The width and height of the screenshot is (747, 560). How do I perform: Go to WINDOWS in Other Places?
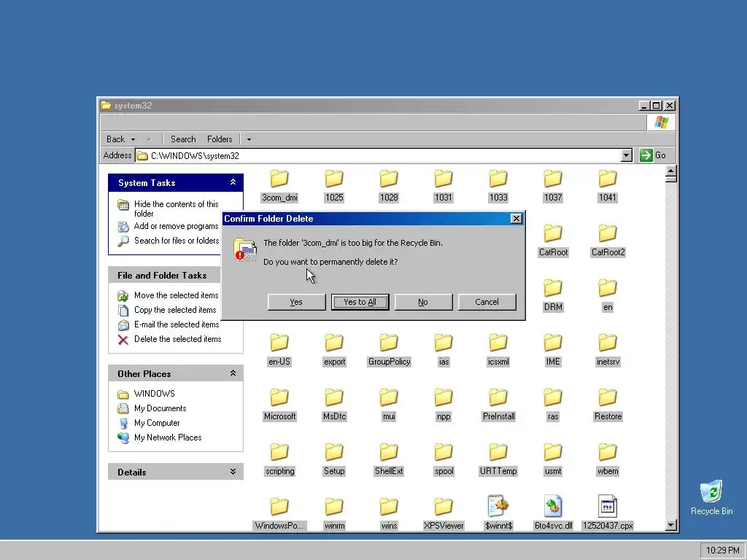(x=146, y=394)
